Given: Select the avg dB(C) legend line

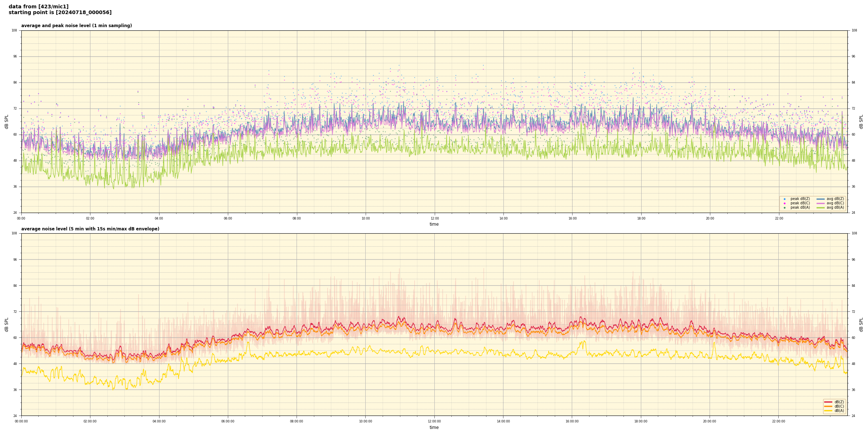Looking at the screenshot, I should click(820, 203).
